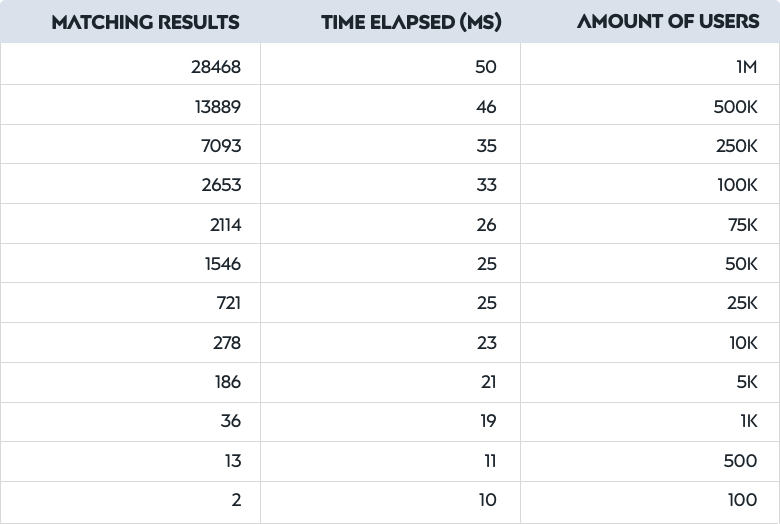This screenshot has width=780, height=524.
Task: Click the 500 users cell
Action: coord(650,461)
